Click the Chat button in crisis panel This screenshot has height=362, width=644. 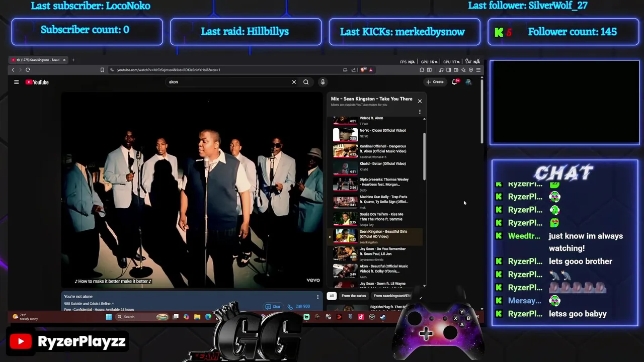point(273,306)
